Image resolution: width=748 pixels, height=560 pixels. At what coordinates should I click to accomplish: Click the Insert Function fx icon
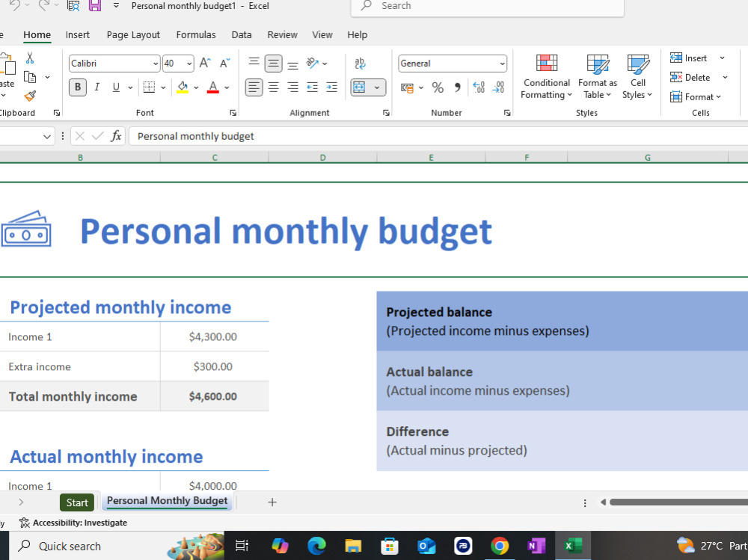point(116,136)
